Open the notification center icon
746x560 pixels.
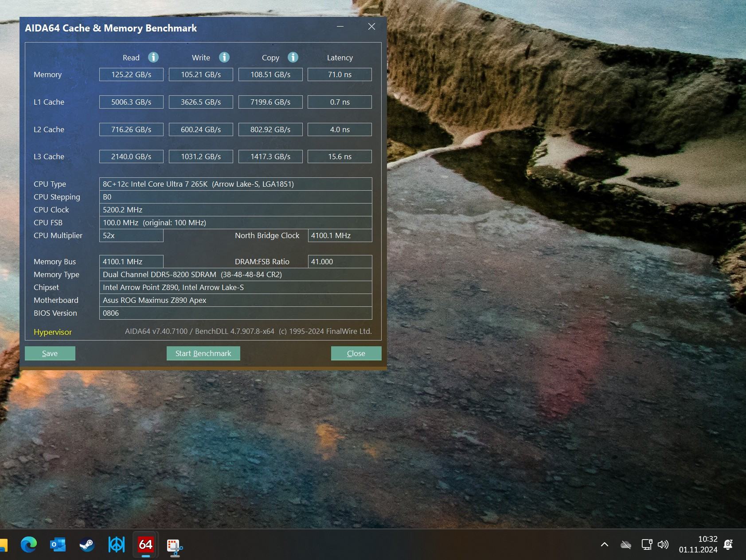(728, 544)
